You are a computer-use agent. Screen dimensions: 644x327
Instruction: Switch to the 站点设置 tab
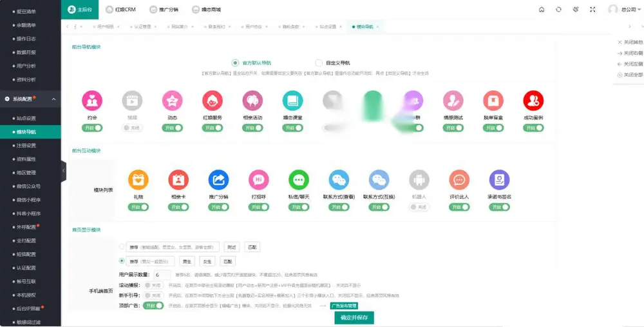[328, 26]
